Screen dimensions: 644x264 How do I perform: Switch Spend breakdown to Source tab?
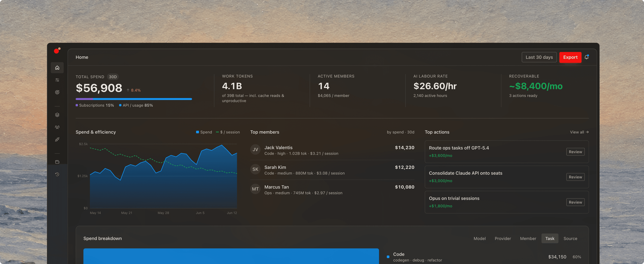point(570,239)
